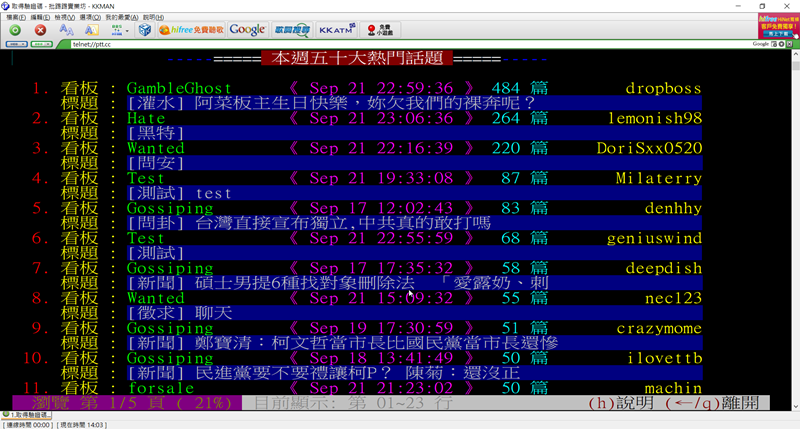Open the 檔案(F) menu

[16, 17]
